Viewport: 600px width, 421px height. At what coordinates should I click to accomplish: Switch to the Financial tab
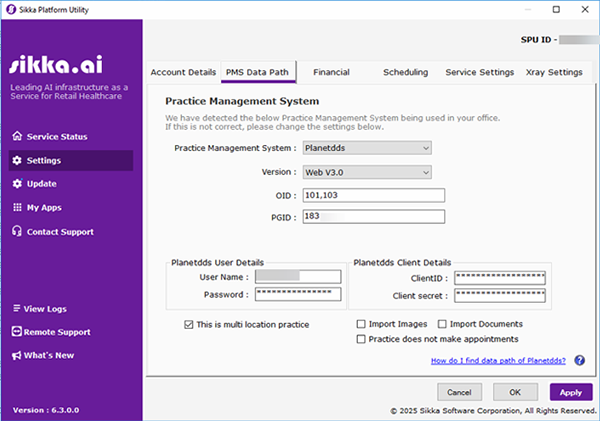pyautogui.click(x=331, y=72)
